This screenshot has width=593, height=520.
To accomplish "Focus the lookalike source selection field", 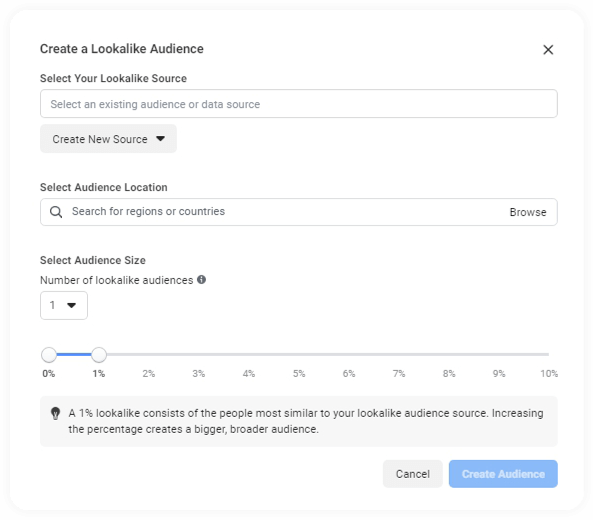I will [x=299, y=104].
